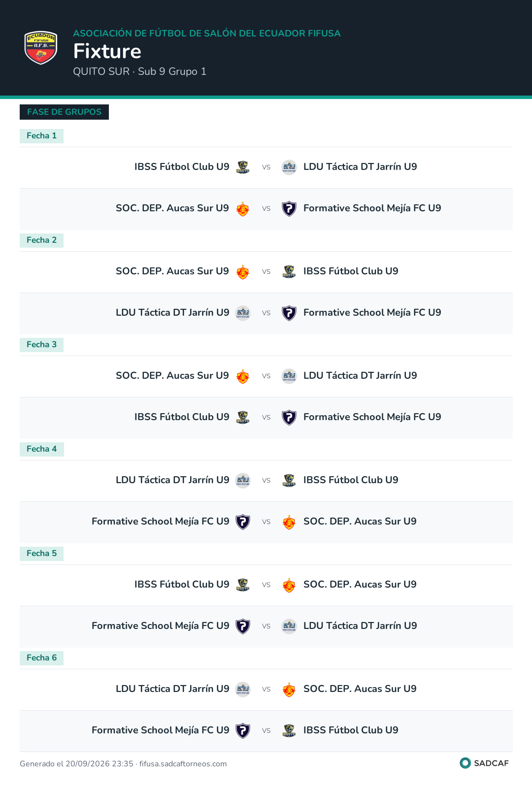Viewport: 532px width, 789px height.
Task: Click LDU Táctica DT Jarrín U9 name in Fecha 4
Action: [x=172, y=480]
